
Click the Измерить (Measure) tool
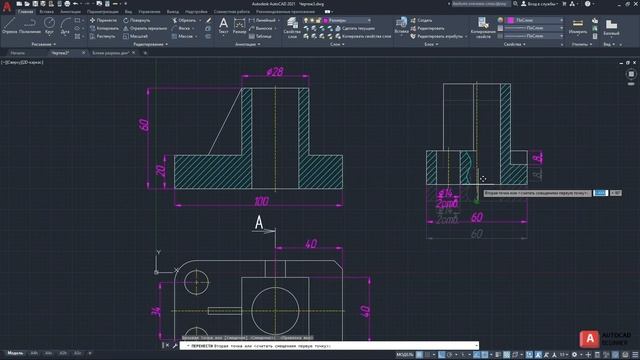[578, 26]
